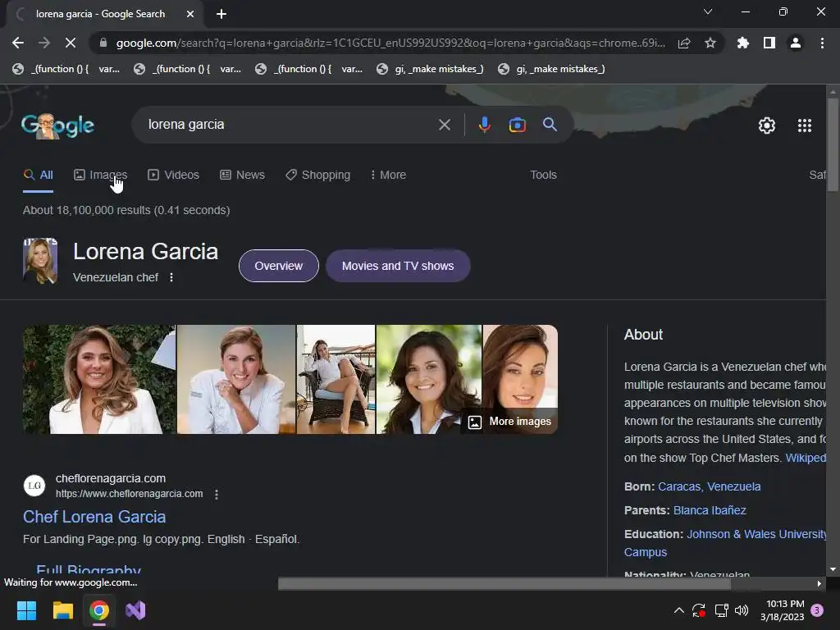Image resolution: width=840 pixels, height=630 pixels.
Task: Open the Chef Lorena Garcia result
Action: (x=94, y=517)
